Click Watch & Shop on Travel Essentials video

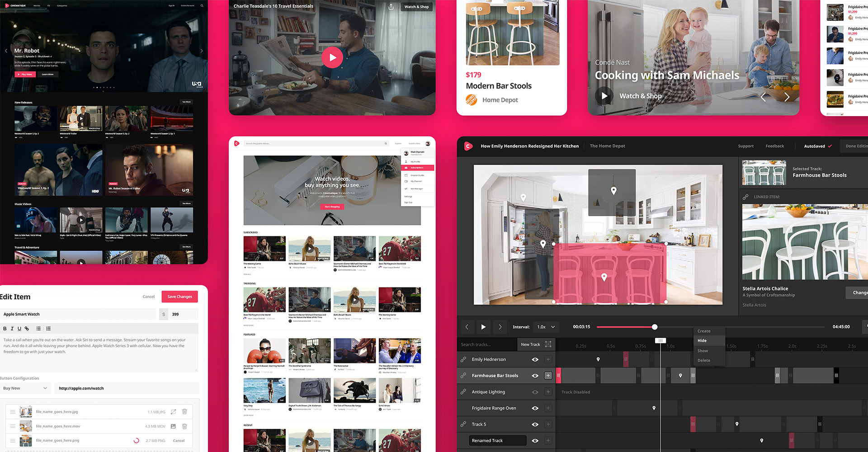[416, 7]
